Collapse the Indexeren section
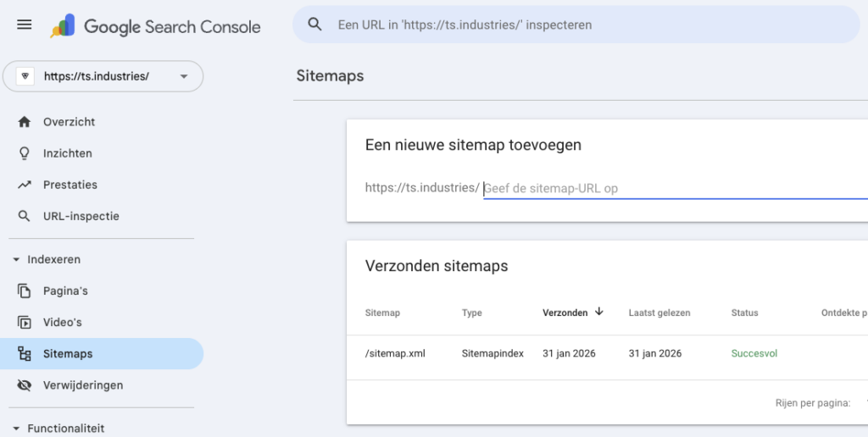The image size is (868, 437). pyautogui.click(x=47, y=259)
